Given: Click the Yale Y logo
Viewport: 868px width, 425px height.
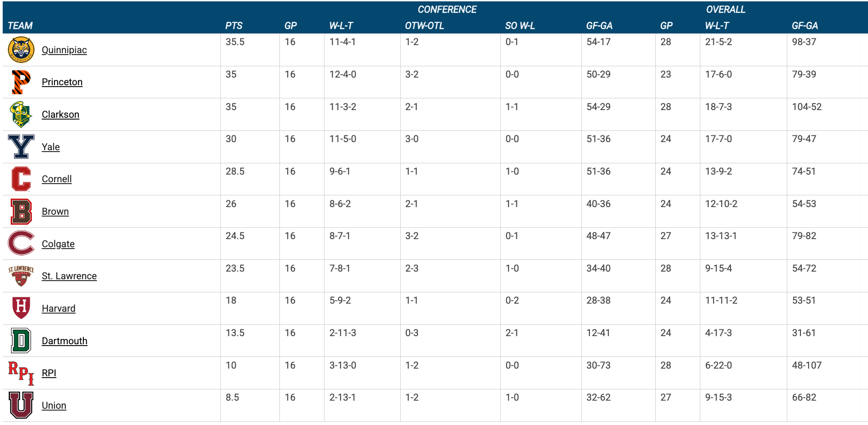Looking at the screenshot, I should (x=21, y=147).
